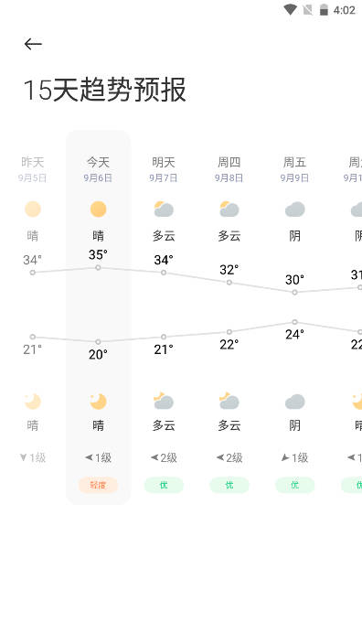Tap today's 35° high temperature point
This screenshot has width=362, height=644.
click(98, 267)
